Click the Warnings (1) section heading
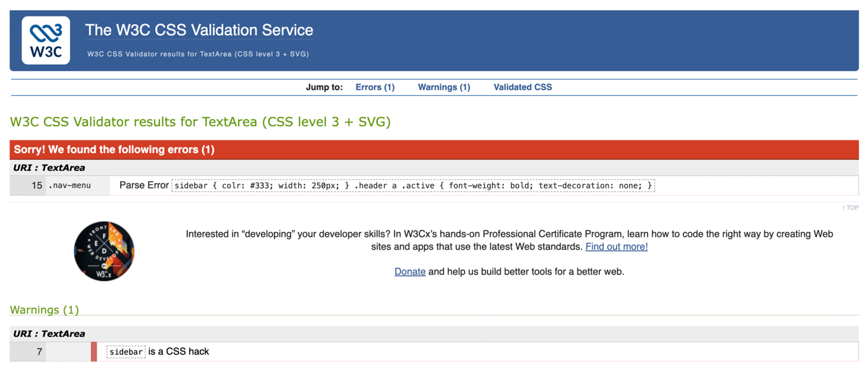 coord(44,309)
